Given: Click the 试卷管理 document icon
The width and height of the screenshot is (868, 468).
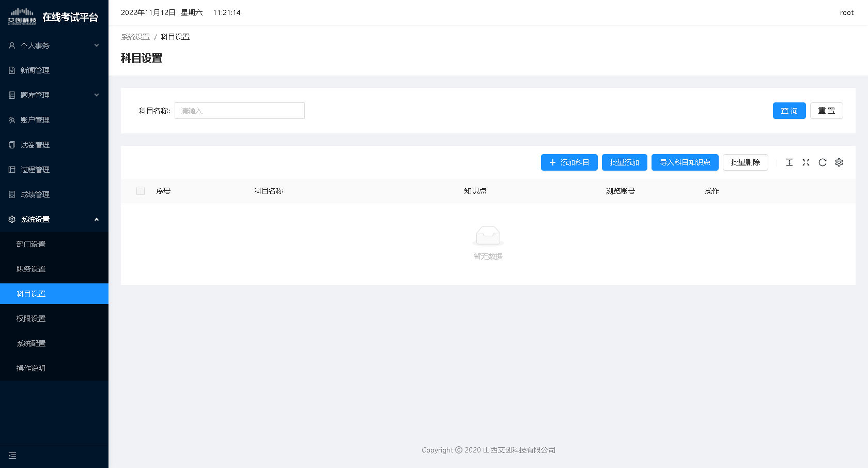Looking at the screenshot, I should (11, 145).
